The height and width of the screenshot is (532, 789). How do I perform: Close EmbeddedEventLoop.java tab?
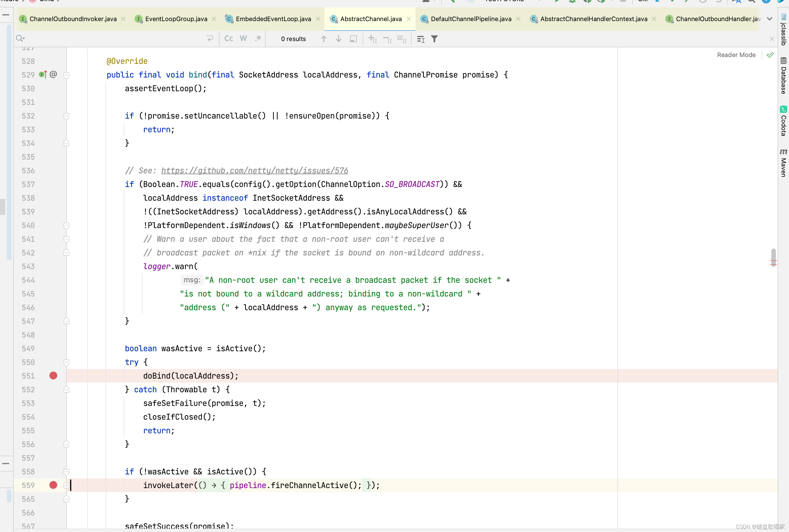pyautogui.click(x=318, y=19)
